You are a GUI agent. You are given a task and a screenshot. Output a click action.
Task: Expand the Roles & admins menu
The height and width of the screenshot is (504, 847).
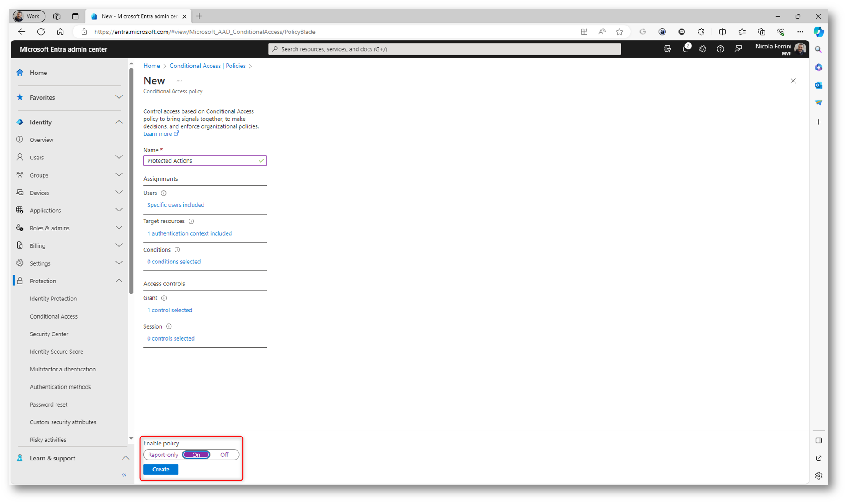pos(119,228)
